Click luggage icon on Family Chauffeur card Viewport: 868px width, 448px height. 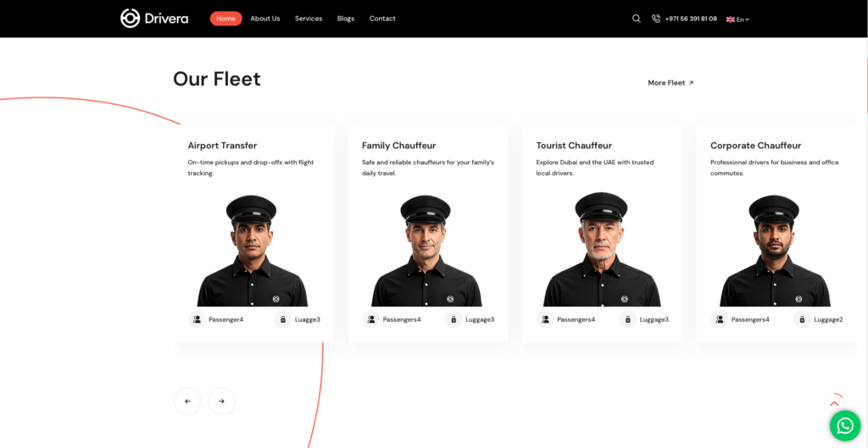[453, 319]
